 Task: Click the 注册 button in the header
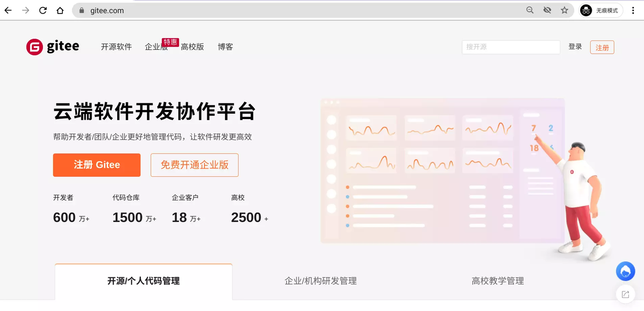pyautogui.click(x=602, y=47)
